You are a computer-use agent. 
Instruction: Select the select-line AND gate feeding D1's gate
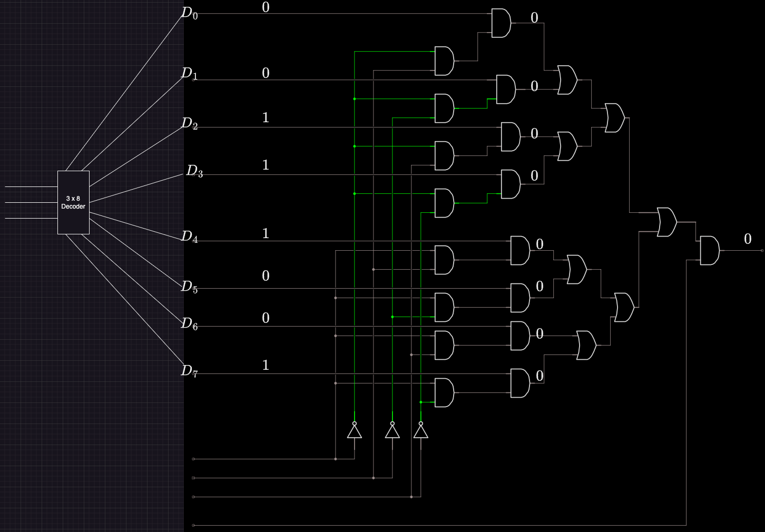(444, 109)
